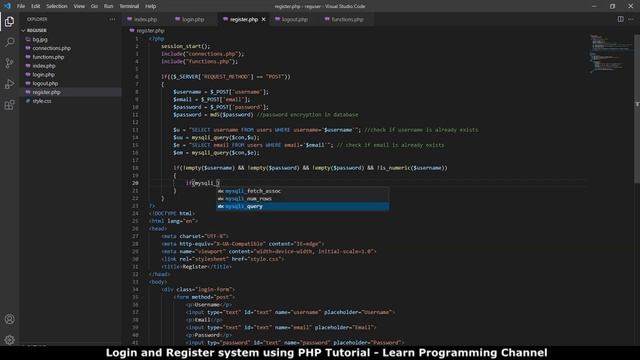Open the Search view in activity bar
This screenshot has width=640, height=360.
pos(9,42)
